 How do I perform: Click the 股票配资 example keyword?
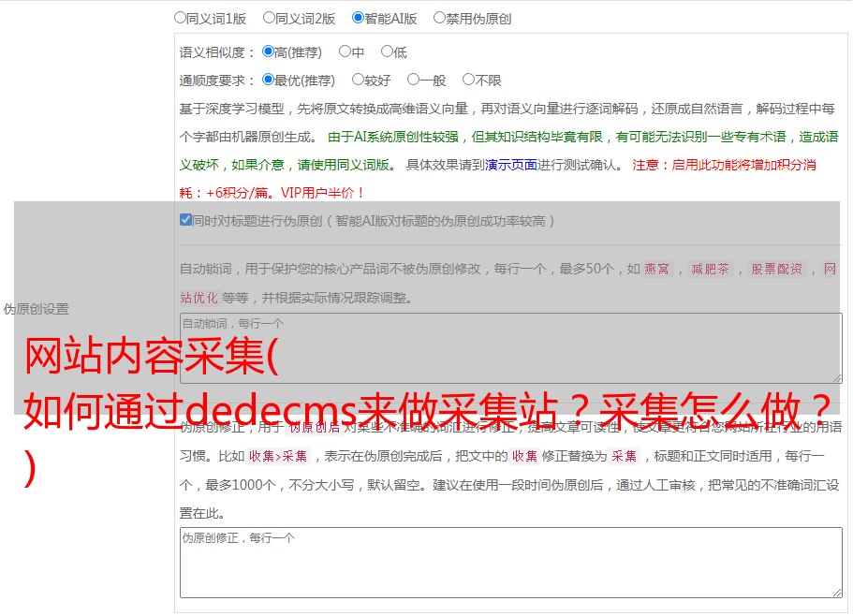coord(777,269)
